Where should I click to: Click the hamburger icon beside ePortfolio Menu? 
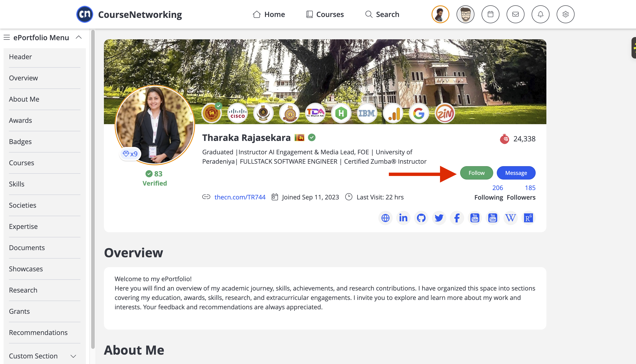click(7, 38)
